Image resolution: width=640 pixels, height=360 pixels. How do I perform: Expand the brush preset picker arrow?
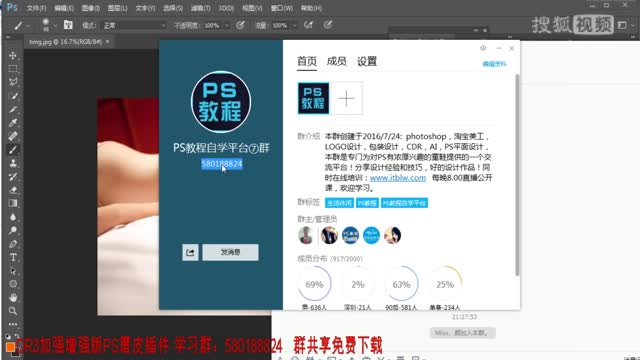click(55, 26)
